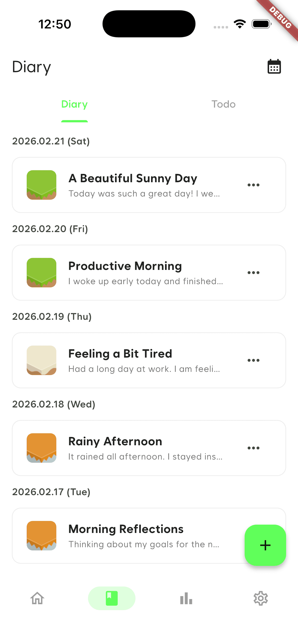Open Settings gear in bottom navigation

pyautogui.click(x=260, y=598)
